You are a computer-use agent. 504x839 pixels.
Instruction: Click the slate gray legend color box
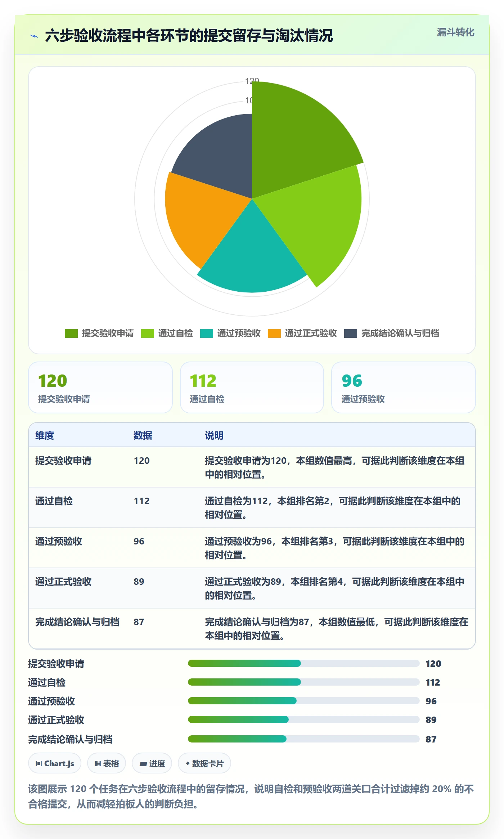point(350,333)
